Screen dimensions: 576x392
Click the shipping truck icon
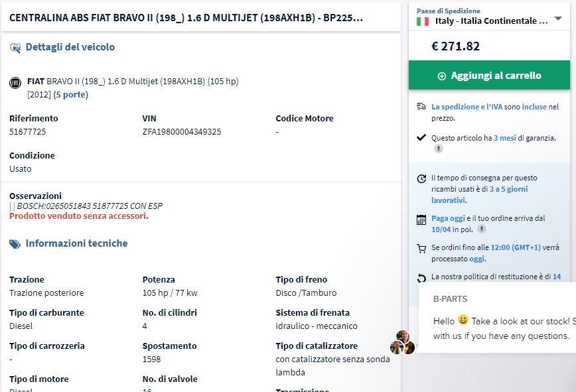tap(421, 106)
